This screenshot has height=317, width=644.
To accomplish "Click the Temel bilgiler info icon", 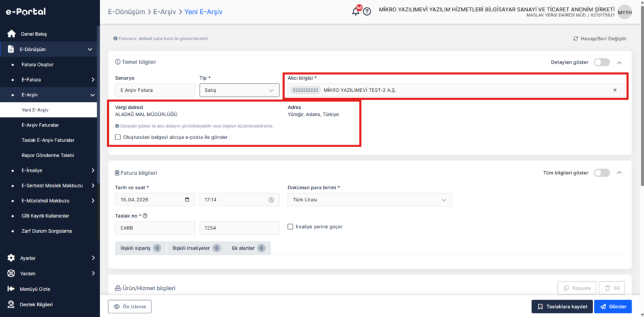I will [118, 62].
